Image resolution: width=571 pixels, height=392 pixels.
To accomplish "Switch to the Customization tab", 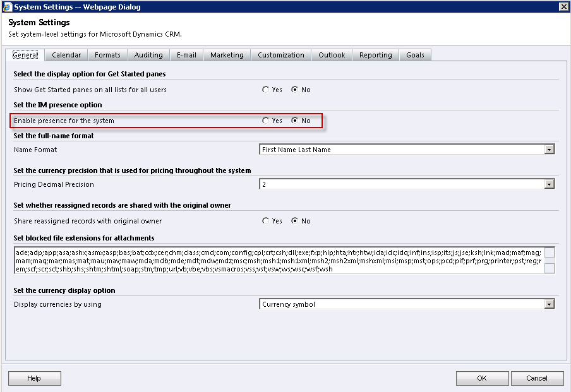I will pyautogui.click(x=281, y=55).
